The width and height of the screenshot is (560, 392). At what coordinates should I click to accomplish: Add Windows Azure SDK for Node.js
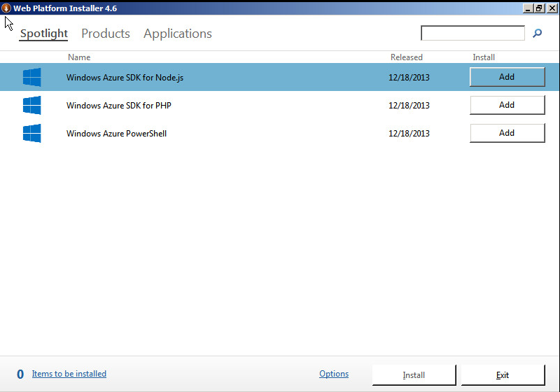coord(507,77)
